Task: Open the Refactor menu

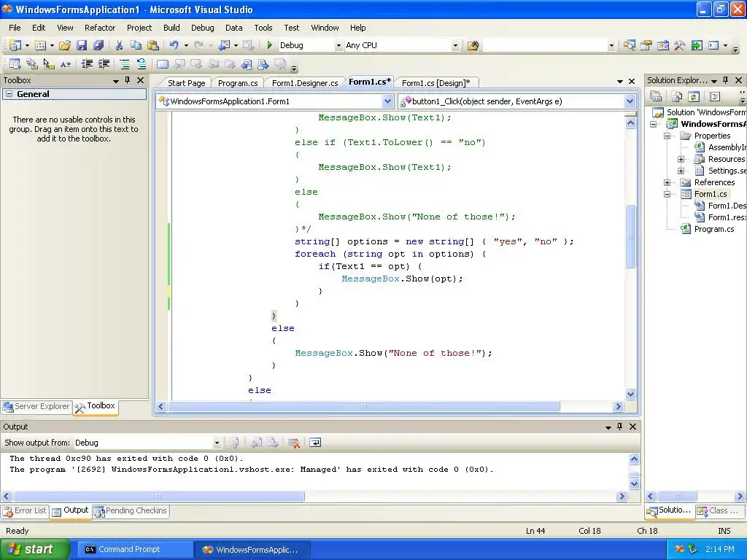Action: pyautogui.click(x=100, y=28)
